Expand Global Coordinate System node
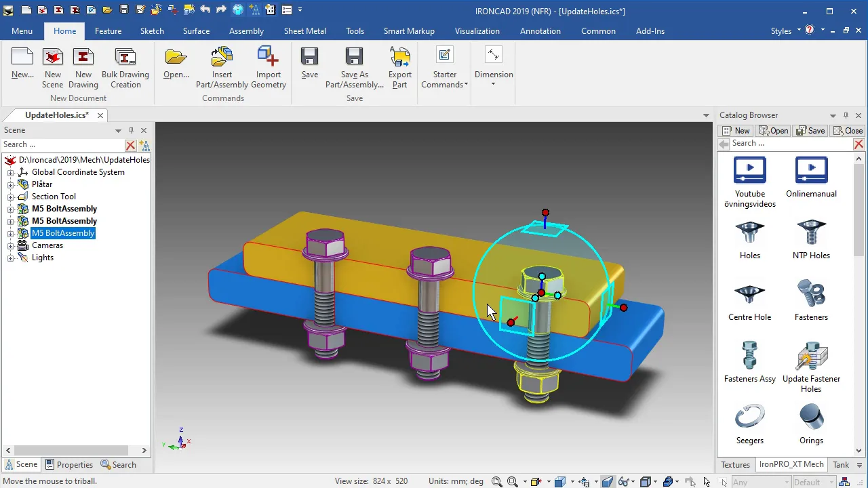Image resolution: width=868 pixels, height=488 pixels. click(11, 172)
